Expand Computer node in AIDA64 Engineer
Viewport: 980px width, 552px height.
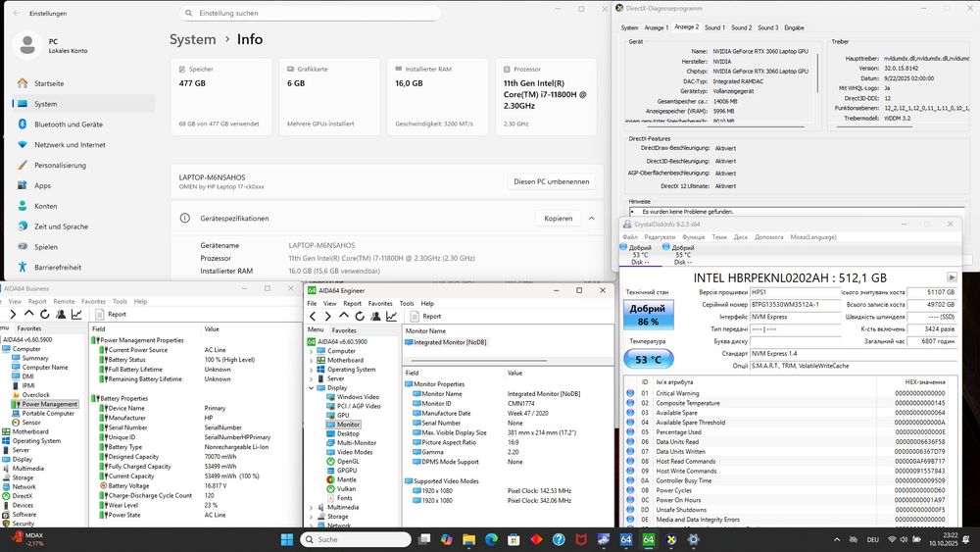point(312,351)
